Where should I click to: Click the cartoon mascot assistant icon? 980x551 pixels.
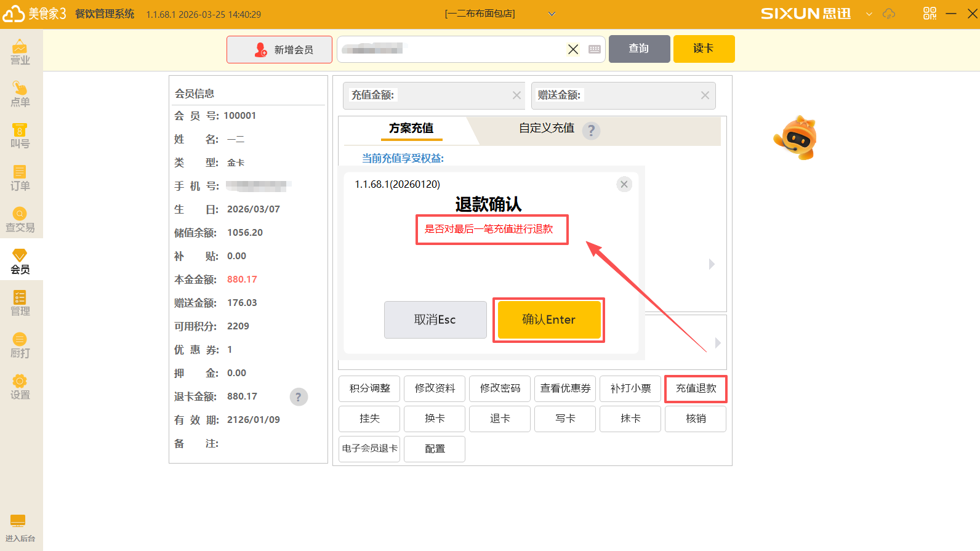[796, 138]
